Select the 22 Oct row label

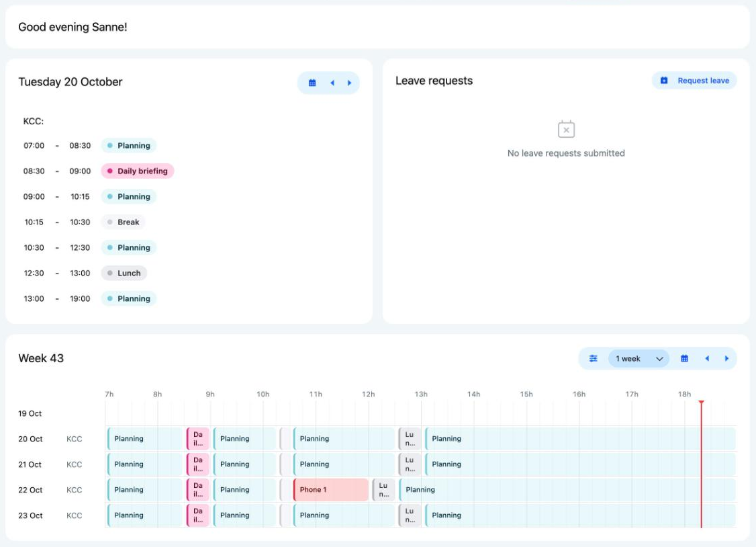coord(30,490)
